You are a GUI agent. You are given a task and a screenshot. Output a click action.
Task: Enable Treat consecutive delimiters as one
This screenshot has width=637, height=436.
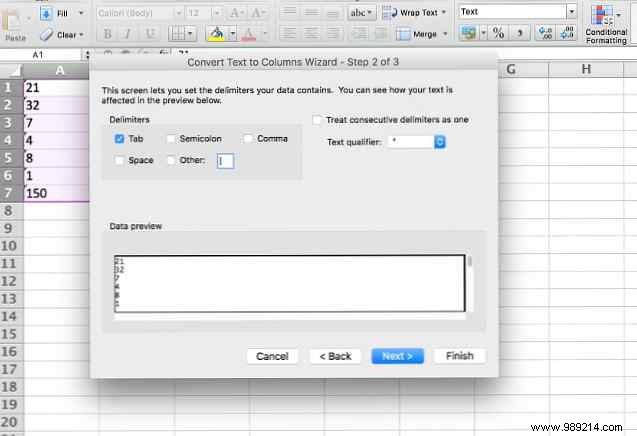click(x=317, y=120)
